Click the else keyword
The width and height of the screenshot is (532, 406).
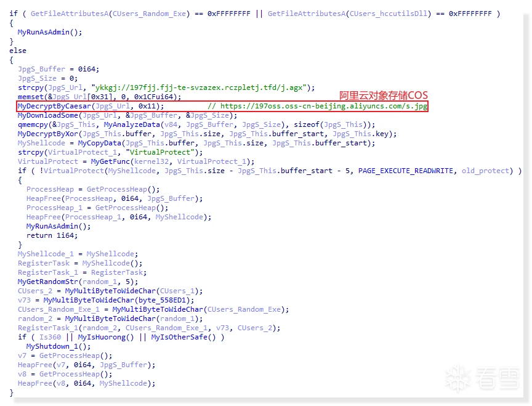(x=18, y=51)
